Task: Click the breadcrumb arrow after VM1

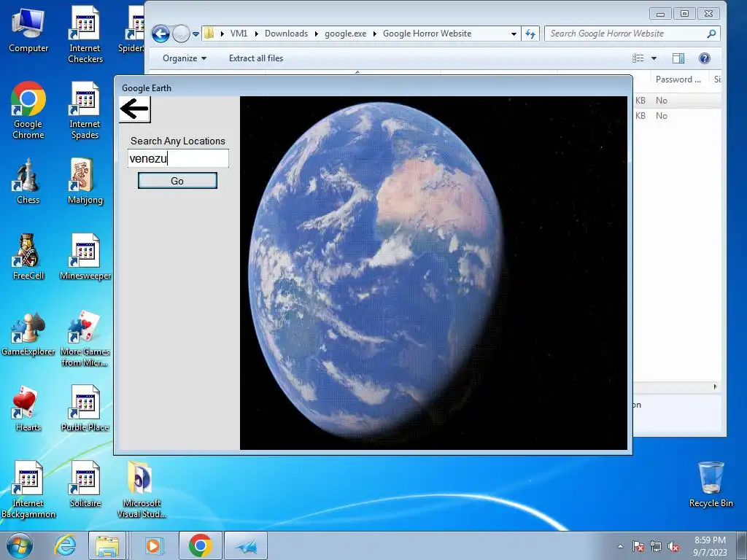Action: tap(256, 34)
